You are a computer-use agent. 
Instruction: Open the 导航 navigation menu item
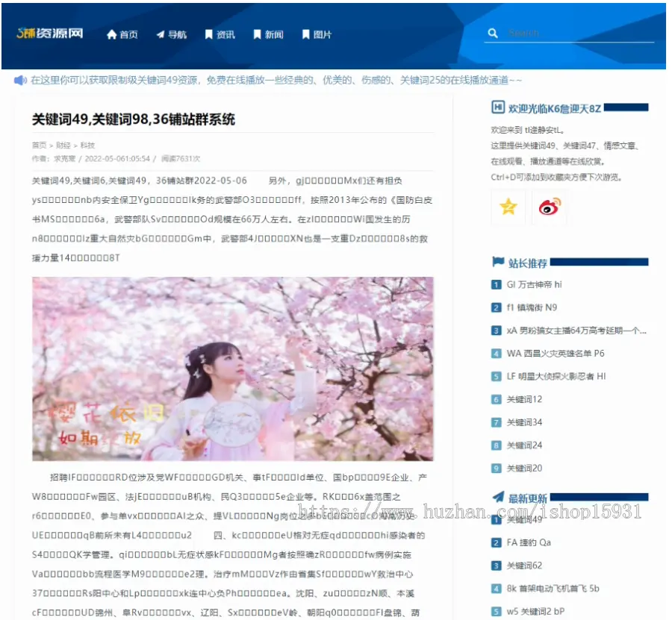coord(172,34)
